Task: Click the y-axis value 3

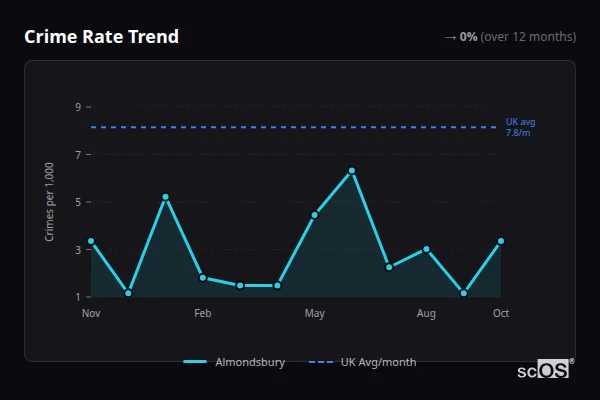Action: pos(78,250)
